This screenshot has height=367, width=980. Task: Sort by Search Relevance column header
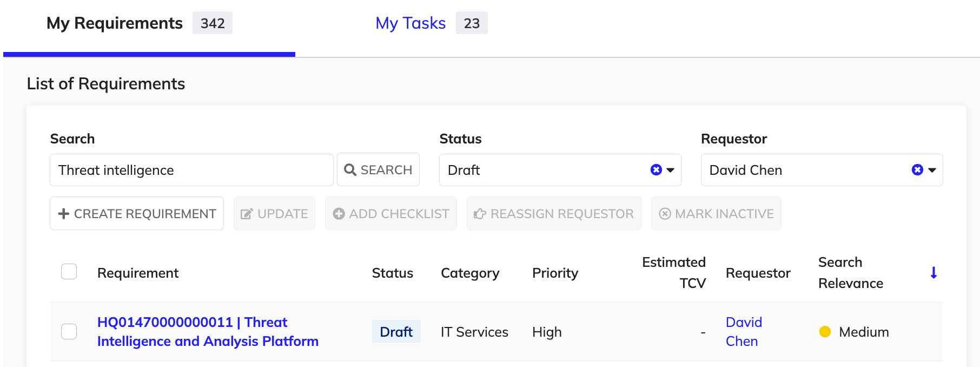tap(851, 273)
